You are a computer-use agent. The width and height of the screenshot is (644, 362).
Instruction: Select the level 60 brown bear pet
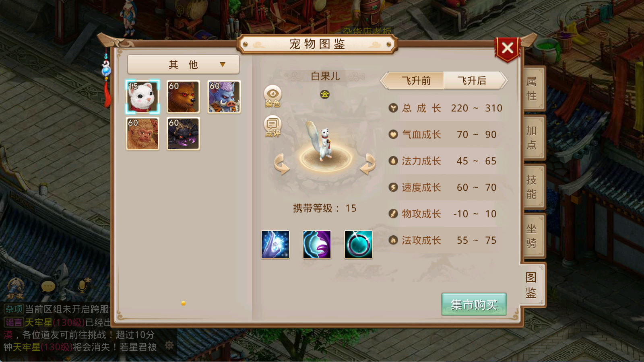coord(184,97)
